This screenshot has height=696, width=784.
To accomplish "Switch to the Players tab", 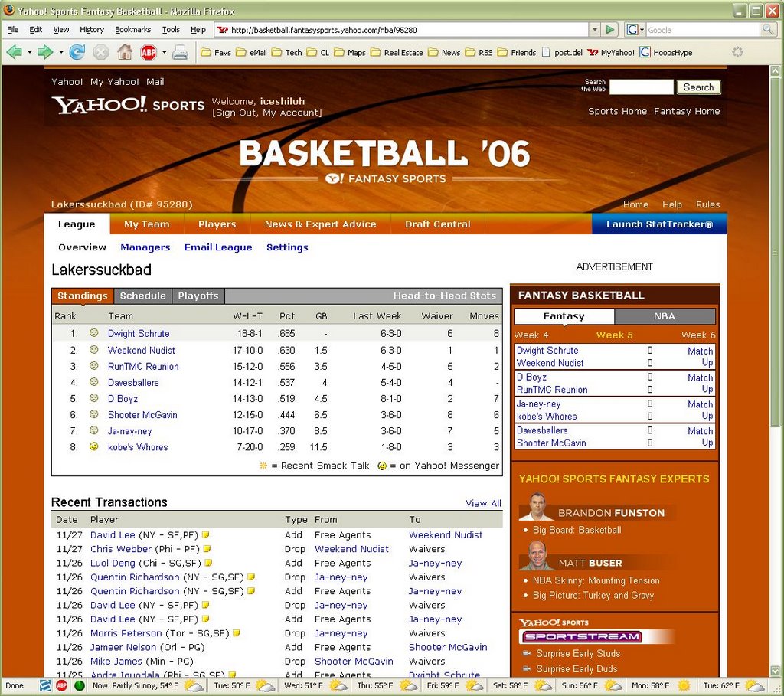I will coord(217,224).
